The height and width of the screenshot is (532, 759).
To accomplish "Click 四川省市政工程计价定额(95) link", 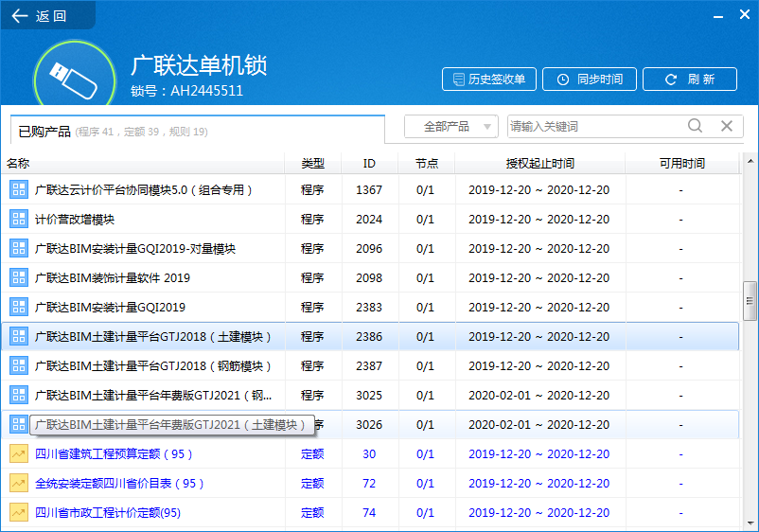I will (x=108, y=513).
